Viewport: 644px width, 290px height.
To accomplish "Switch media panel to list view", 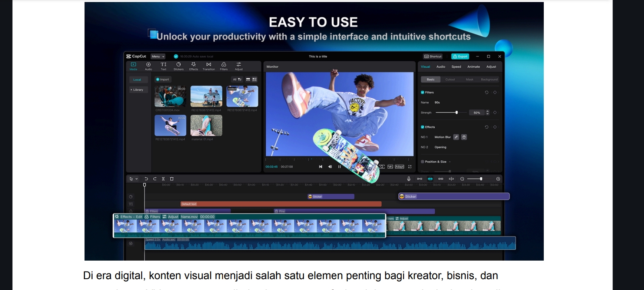I will click(x=248, y=79).
